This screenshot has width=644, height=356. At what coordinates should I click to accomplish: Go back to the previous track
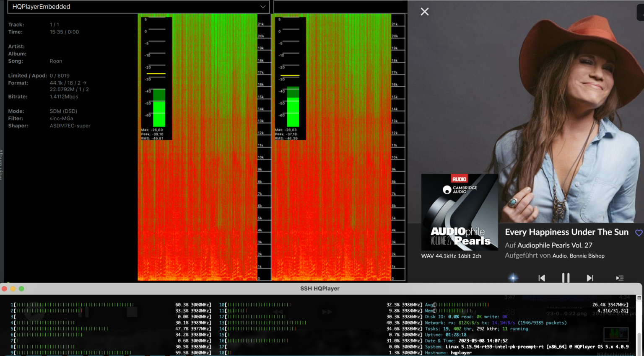(541, 278)
